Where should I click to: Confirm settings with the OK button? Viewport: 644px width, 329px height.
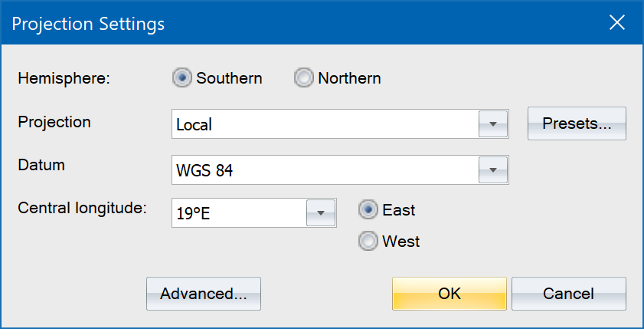(449, 294)
